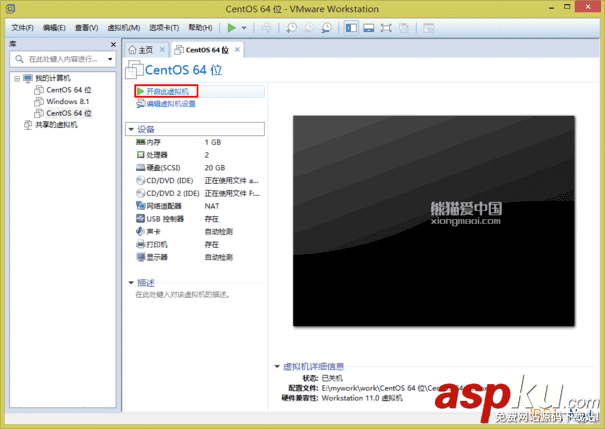The width and height of the screenshot is (605, 429).
Task: Click 开启此虚拟机 to power on the VM
Action: [x=166, y=91]
